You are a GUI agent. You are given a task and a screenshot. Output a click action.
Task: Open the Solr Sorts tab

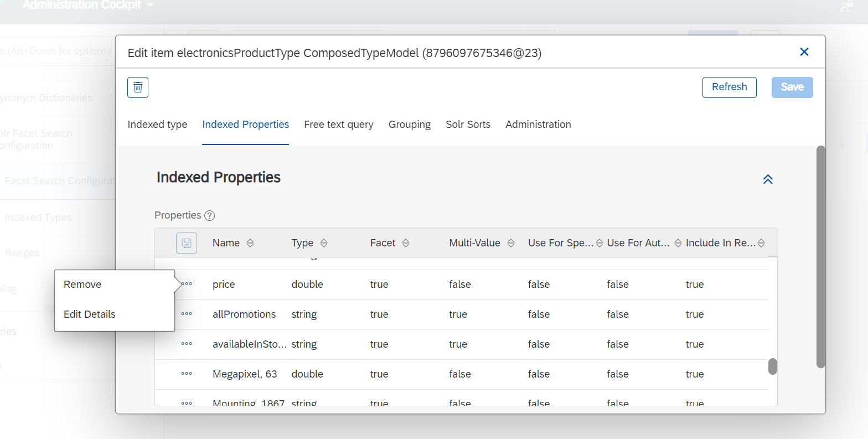click(468, 125)
